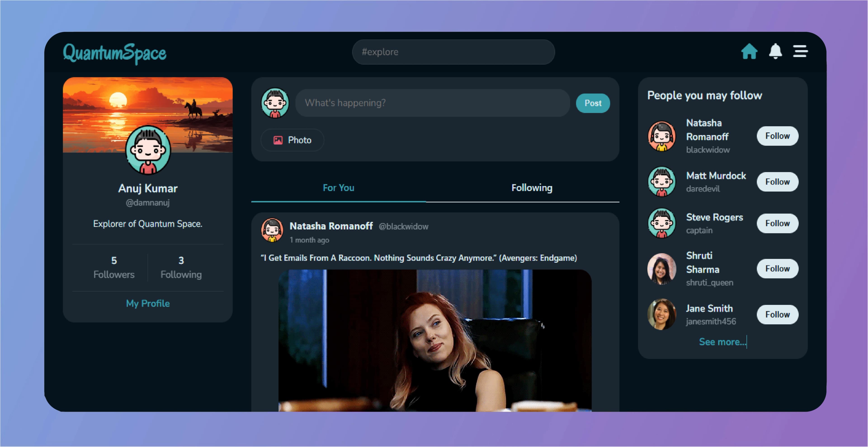Follow Matt Murdock
Viewport: 868px width, 447px height.
pyautogui.click(x=777, y=182)
